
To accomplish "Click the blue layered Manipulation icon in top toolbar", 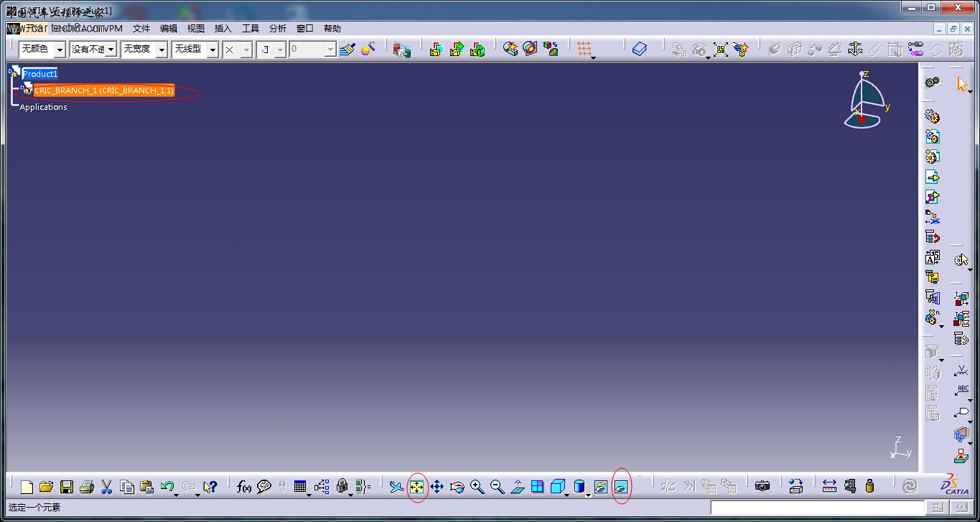I will 640,49.
